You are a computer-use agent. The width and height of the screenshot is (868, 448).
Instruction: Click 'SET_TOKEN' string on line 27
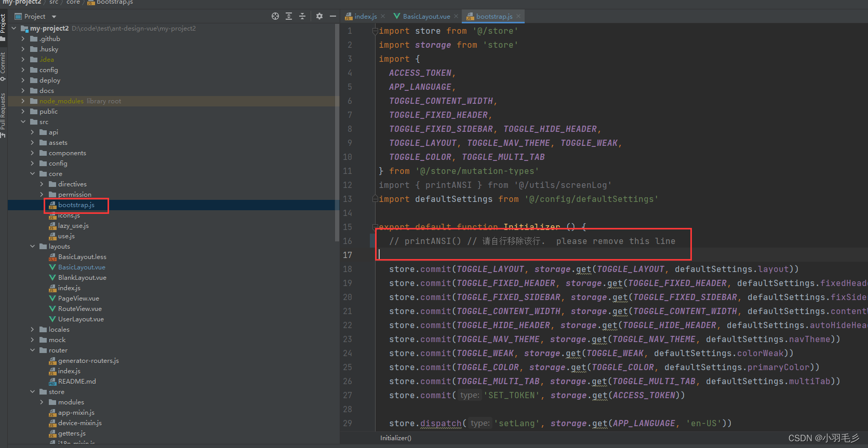(x=512, y=396)
